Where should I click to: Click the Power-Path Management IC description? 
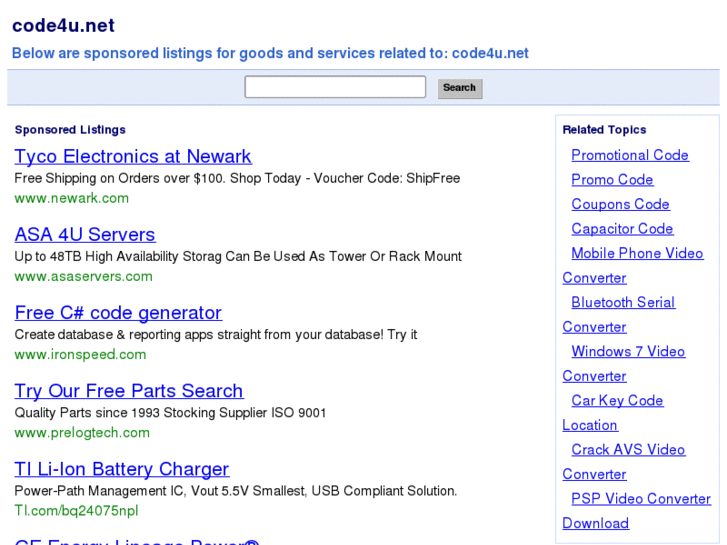pyautogui.click(x=236, y=491)
